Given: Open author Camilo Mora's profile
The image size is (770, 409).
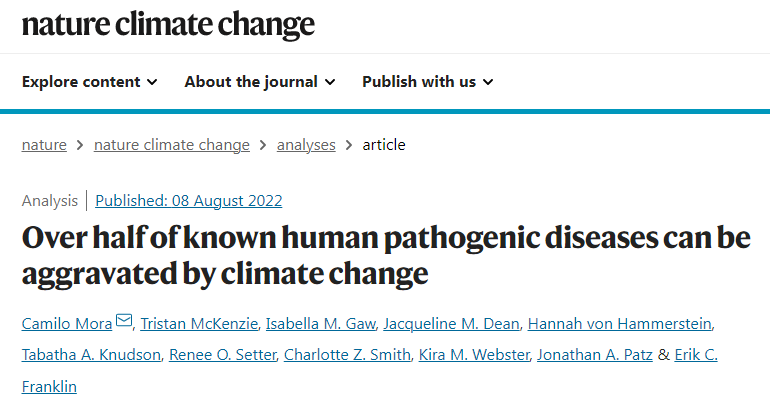Looking at the screenshot, I should click(x=67, y=324).
